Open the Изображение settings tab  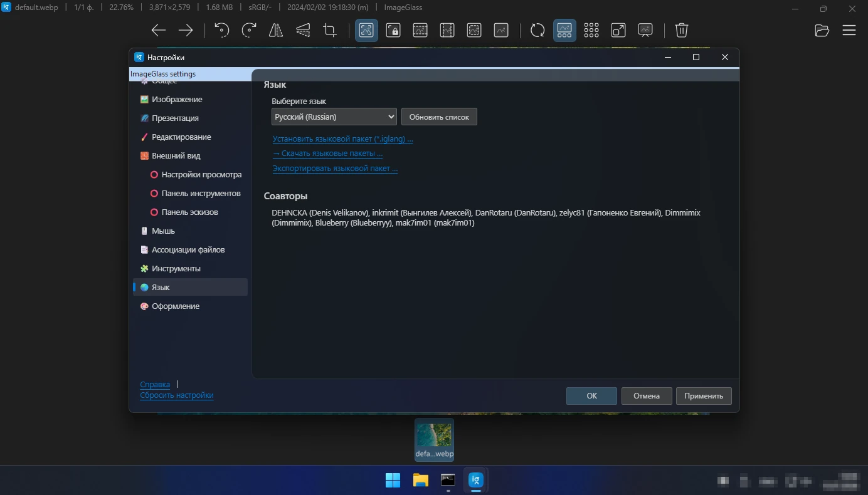click(x=190, y=99)
